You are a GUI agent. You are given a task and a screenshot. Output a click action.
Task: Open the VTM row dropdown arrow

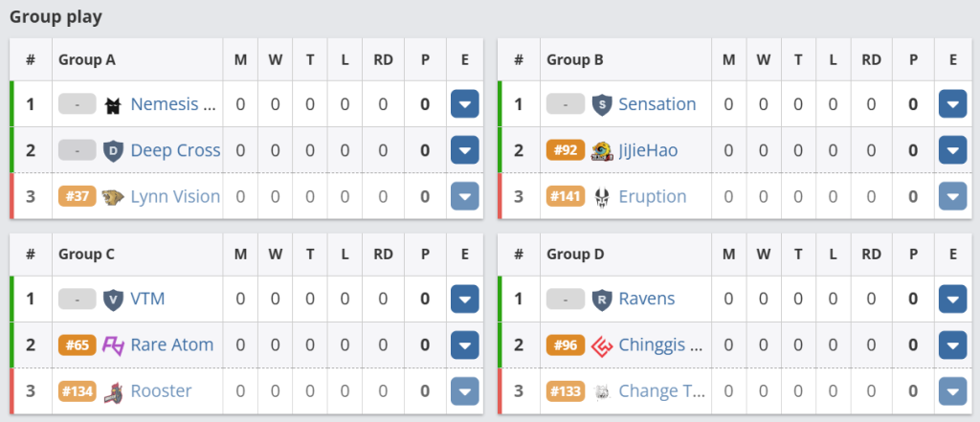tap(464, 299)
